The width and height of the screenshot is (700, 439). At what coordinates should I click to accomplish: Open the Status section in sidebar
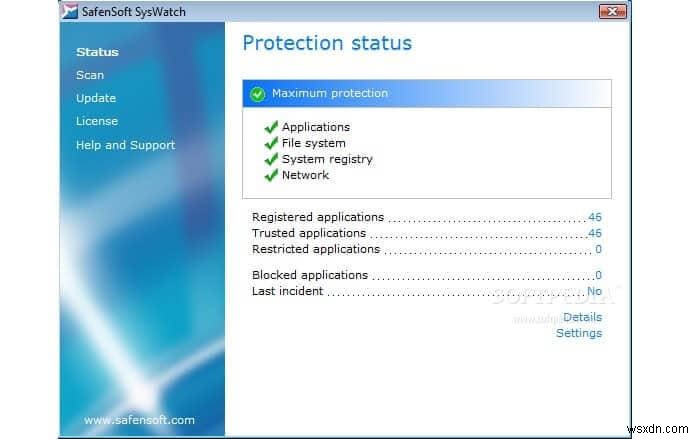[x=97, y=52]
